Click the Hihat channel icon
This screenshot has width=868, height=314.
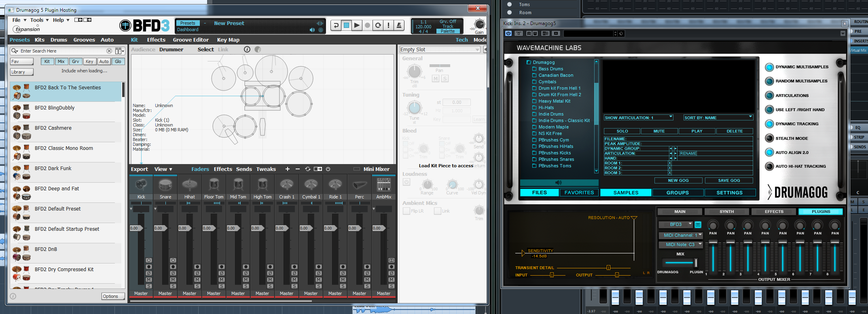[x=190, y=185]
